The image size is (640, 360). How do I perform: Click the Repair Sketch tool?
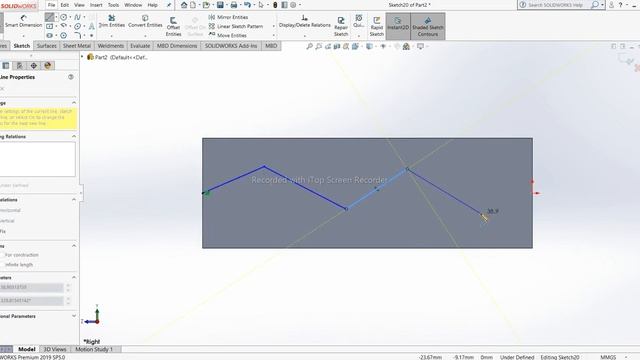pos(341,27)
